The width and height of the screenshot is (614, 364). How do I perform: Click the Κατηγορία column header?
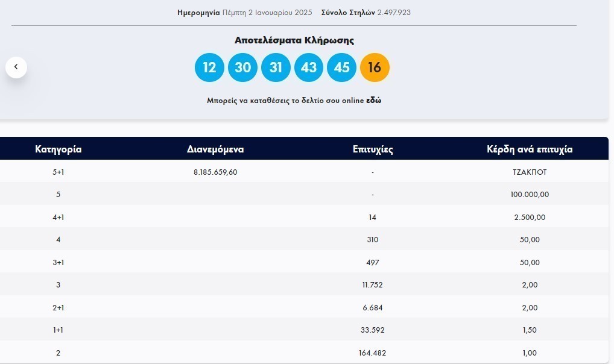point(59,149)
